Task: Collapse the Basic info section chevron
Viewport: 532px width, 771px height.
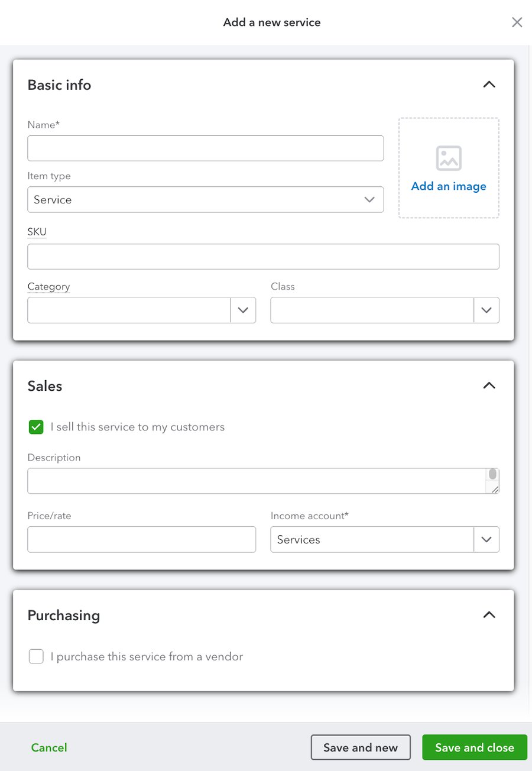Action: 489,84
